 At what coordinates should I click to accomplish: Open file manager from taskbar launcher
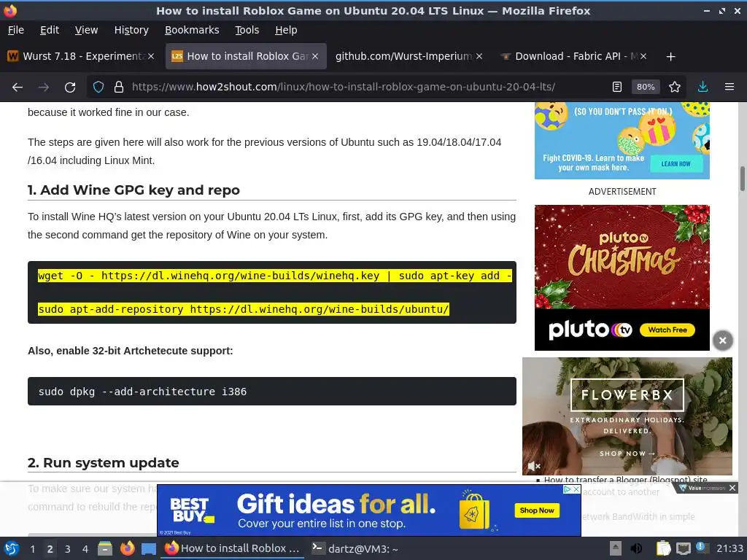pos(105,548)
